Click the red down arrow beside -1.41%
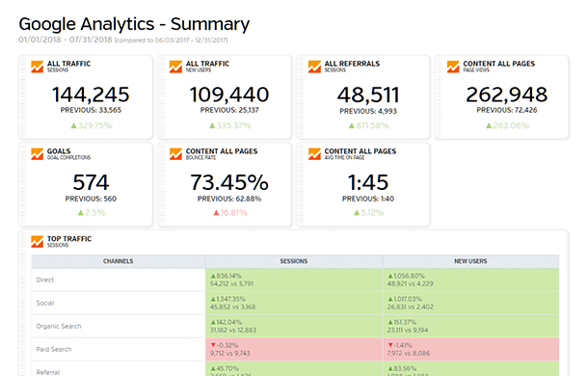The image size is (588, 376). 390,345
